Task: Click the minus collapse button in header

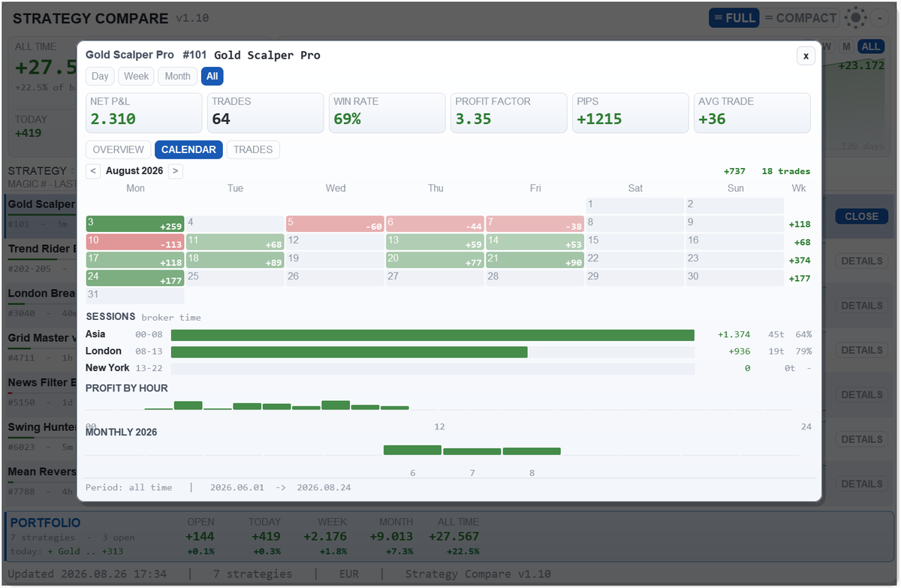Action: (x=879, y=18)
